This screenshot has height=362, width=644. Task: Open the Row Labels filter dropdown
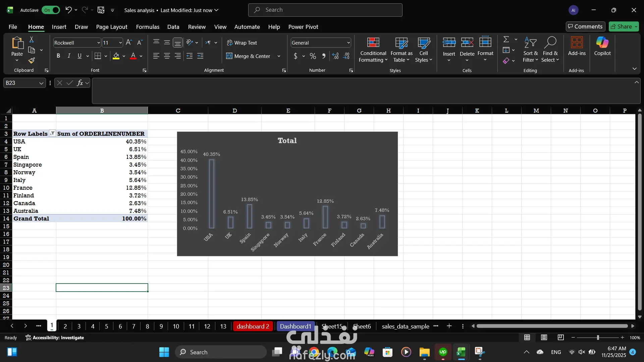click(x=52, y=133)
